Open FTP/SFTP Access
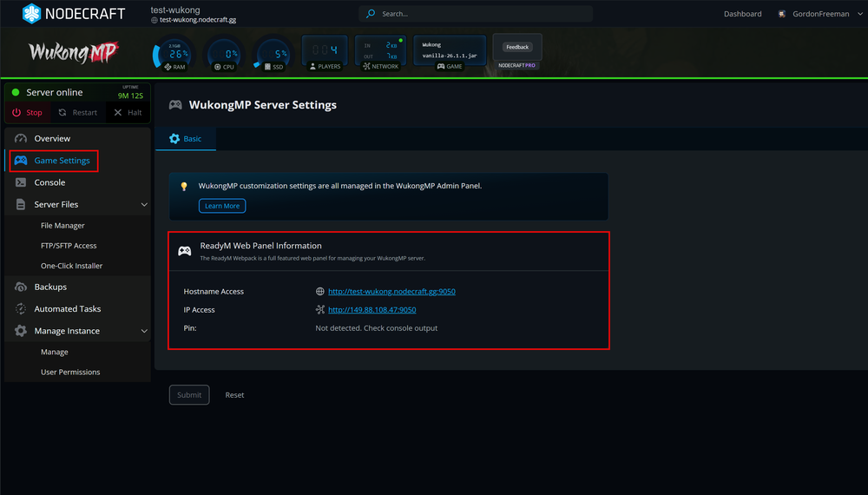This screenshot has height=495, width=868. pyautogui.click(x=69, y=245)
